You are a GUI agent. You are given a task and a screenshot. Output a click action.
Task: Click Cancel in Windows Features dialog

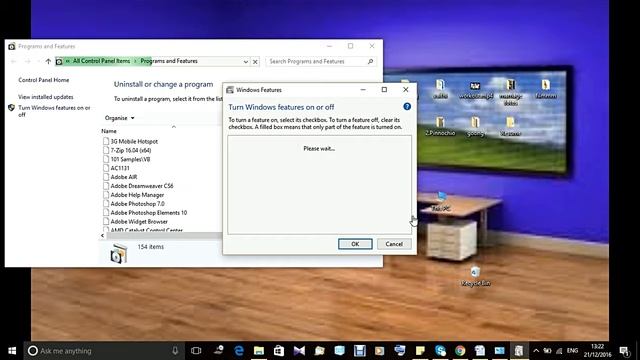tap(394, 244)
